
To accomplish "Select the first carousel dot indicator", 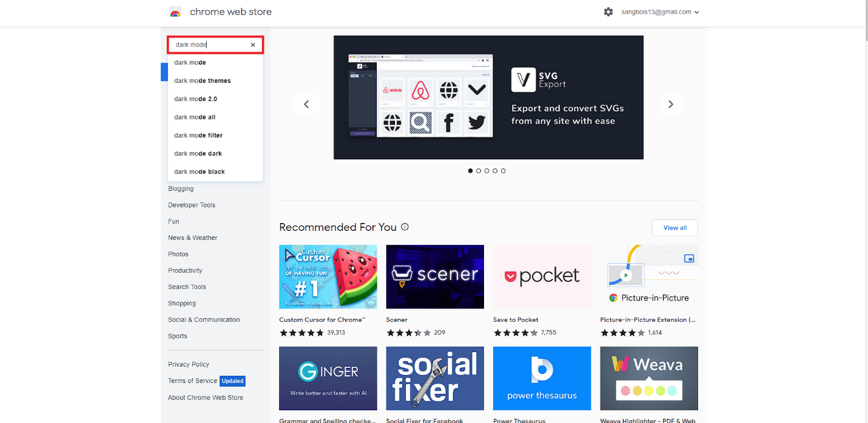I will (470, 171).
